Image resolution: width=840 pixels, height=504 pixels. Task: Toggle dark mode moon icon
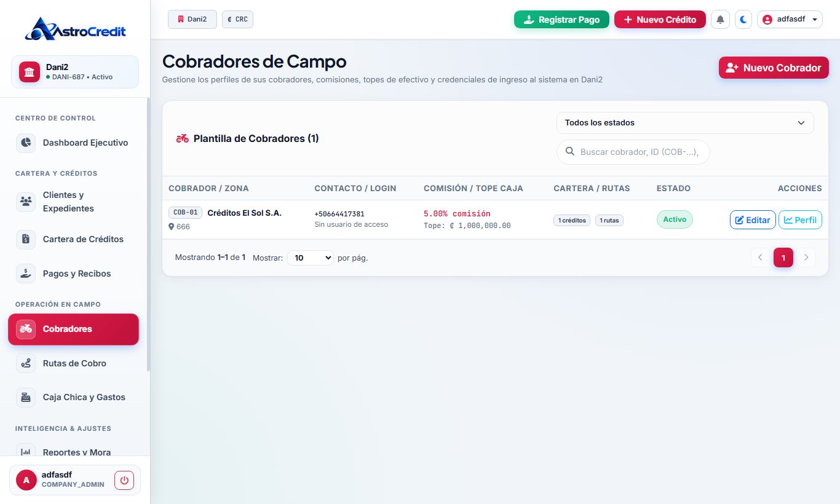tap(743, 20)
